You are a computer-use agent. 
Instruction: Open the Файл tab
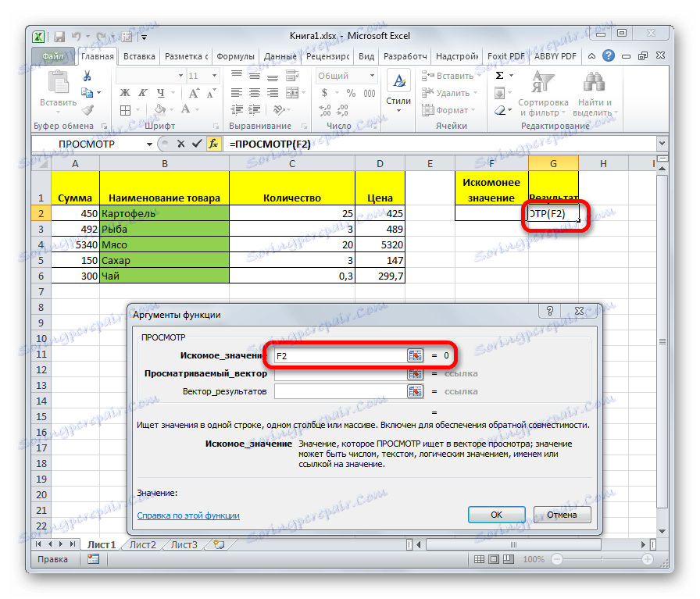click(x=53, y=56)
